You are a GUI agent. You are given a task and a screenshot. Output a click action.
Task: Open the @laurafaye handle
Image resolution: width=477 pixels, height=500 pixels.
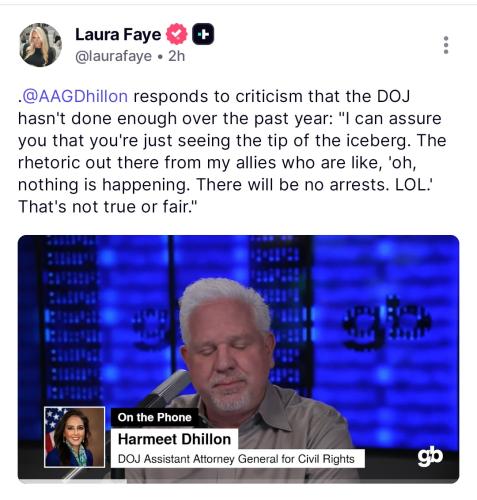[113, 56]
